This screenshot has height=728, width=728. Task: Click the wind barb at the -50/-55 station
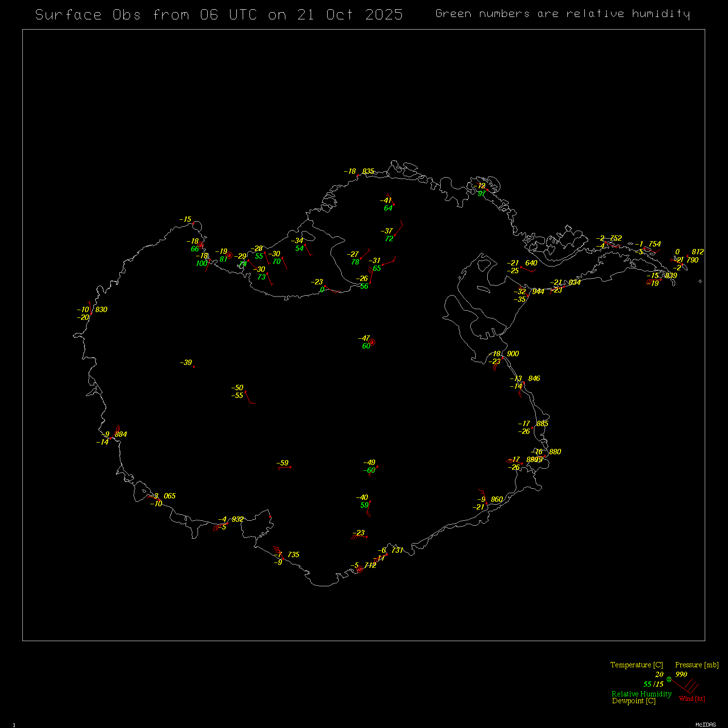248,397
